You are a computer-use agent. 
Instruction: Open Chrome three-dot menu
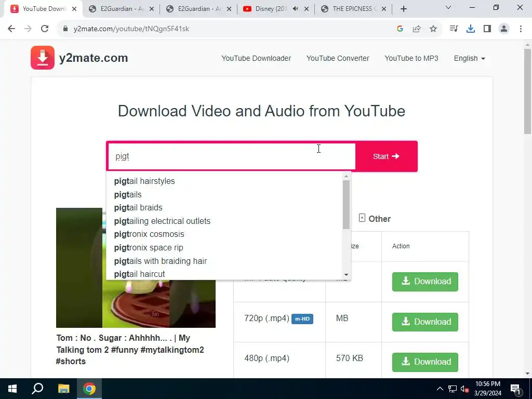pyautogui.click(x=521, y=29)
